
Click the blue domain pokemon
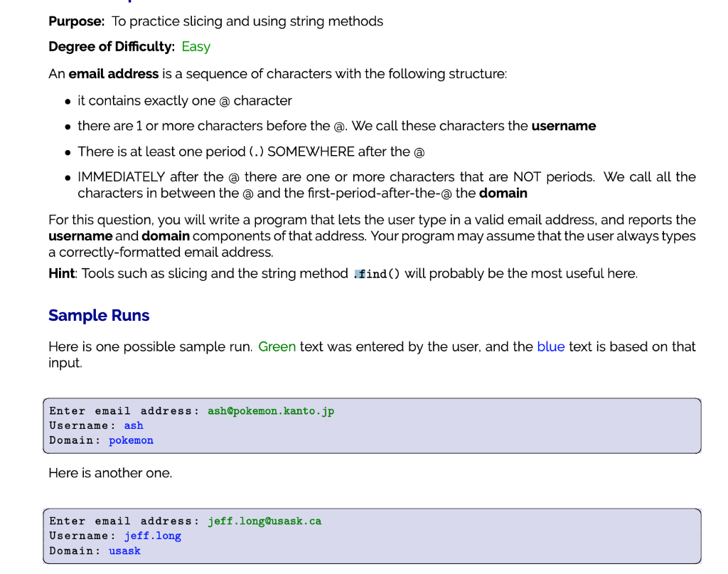click(131, 440)
